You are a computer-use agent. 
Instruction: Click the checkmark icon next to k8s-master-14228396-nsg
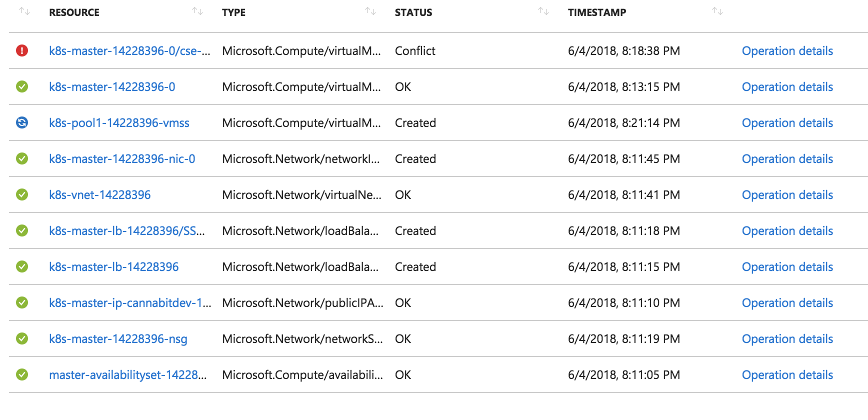22,338
